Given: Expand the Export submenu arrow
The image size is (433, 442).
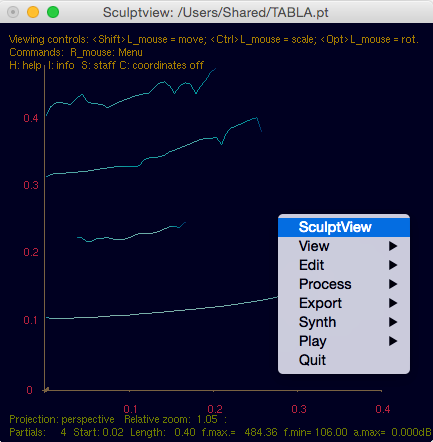Looking at the screenshot, I should pyautogui.click(x=393, y=303).
